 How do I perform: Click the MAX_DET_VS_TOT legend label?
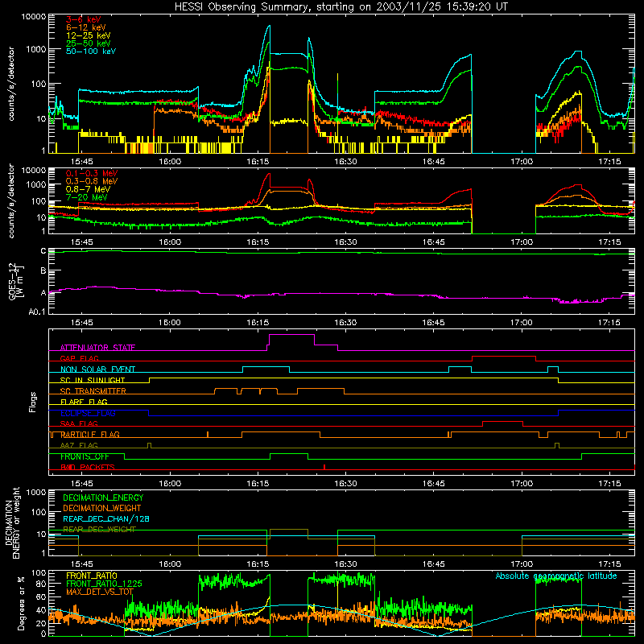pos(100,592)
